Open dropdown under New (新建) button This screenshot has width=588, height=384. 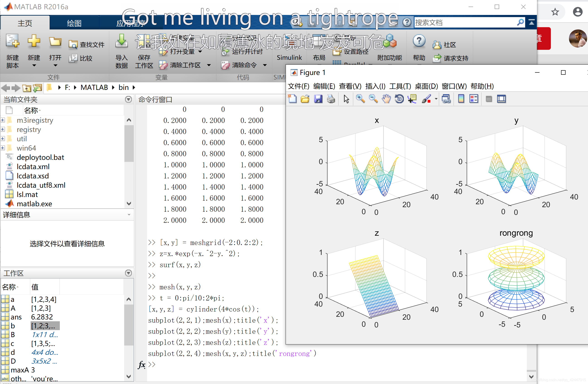tap(34, 65)
